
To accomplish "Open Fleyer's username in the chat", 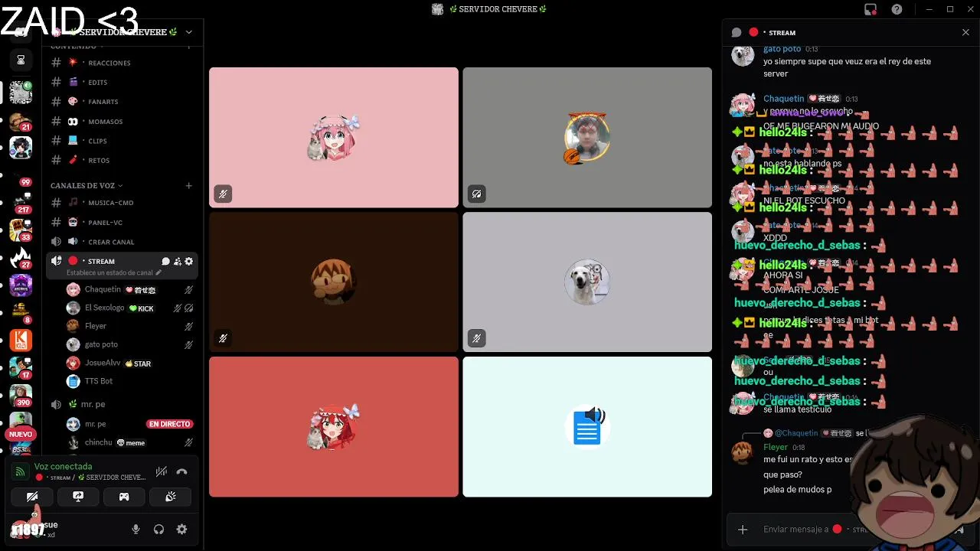I will [x=776, y=447].
